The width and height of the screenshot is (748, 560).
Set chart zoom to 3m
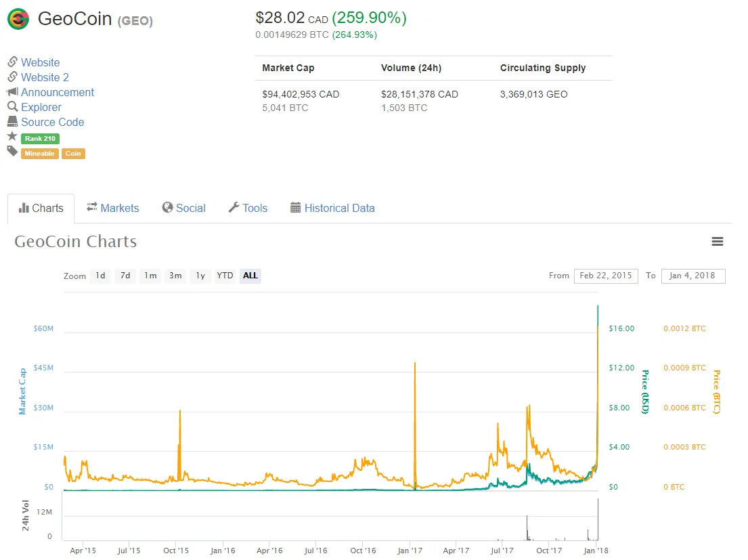pyautogui.click(x=175, y=276)
